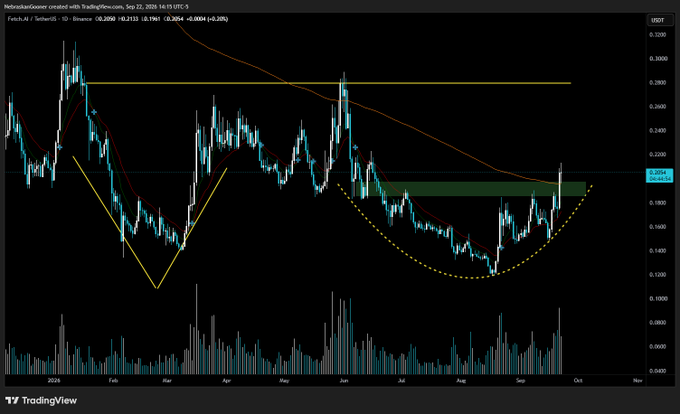The image size is (680, 414).
Task: Click the bar countdown 04:44:54
Action: 660,179
